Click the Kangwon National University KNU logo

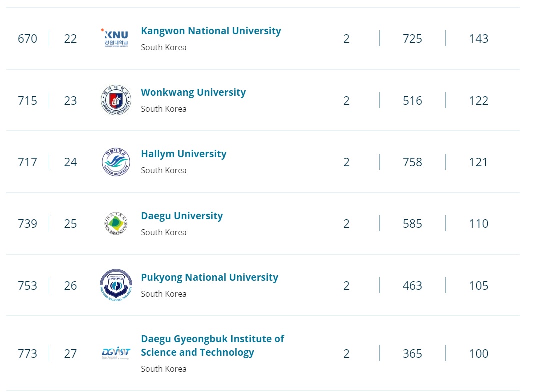pyautogui.click(x=116, y=38)
